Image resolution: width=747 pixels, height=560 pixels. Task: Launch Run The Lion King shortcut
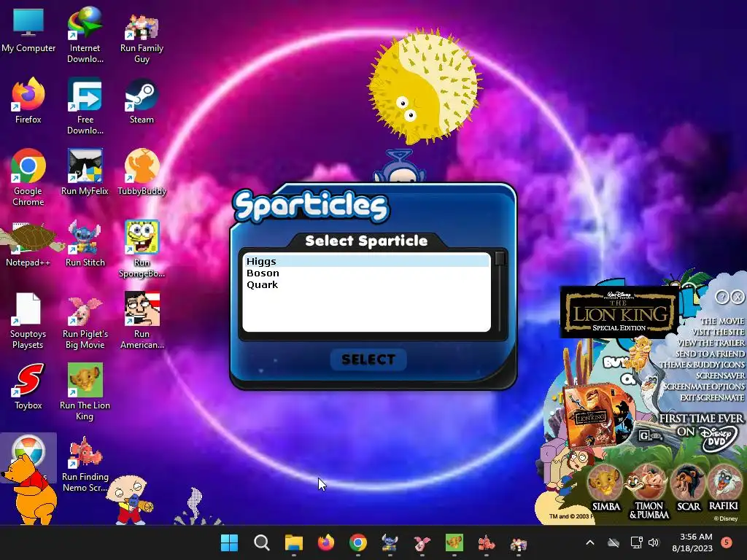pos(85,392)
